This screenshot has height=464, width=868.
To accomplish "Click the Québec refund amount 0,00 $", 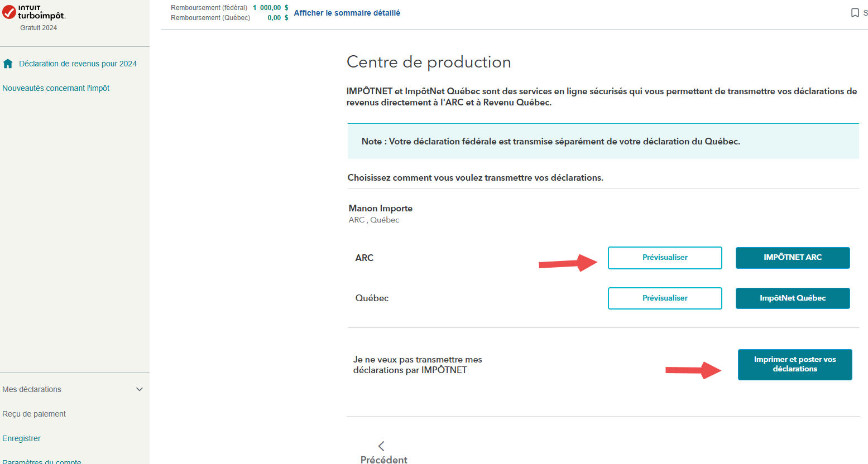I will tap(278, 18).
